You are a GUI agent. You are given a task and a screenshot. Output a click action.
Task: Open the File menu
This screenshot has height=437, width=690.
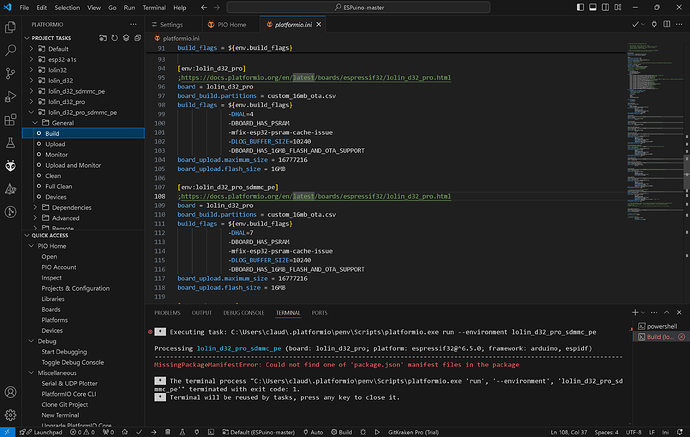coord(24,7)
